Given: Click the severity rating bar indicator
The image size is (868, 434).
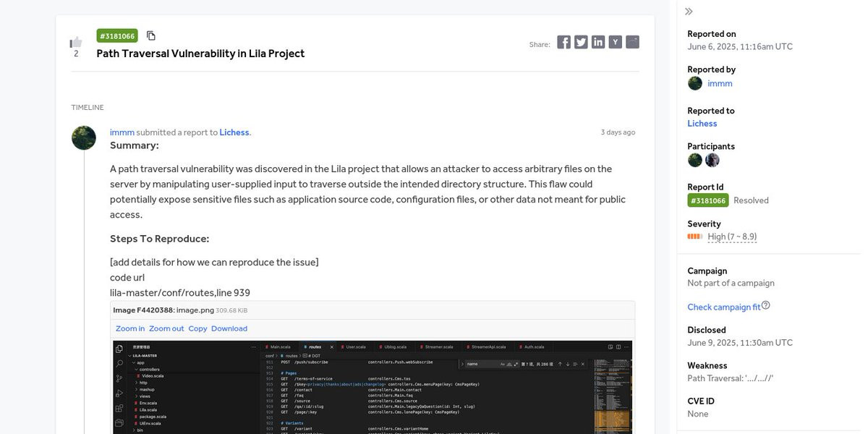Looking at the screenshot, I should (x=695, y=237).
